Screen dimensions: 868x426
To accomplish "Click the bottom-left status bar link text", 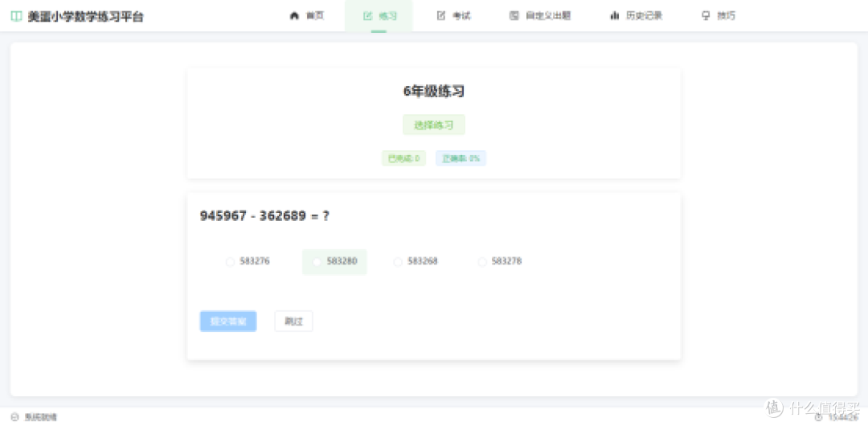I will [x=40, y=417].
